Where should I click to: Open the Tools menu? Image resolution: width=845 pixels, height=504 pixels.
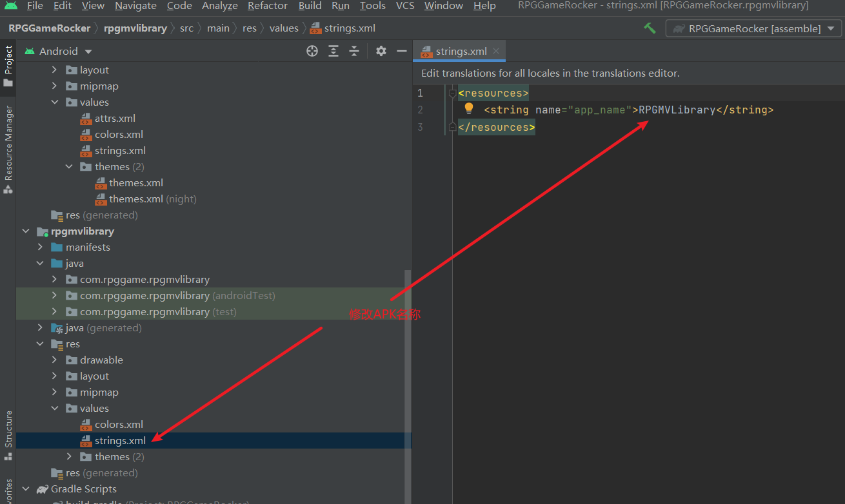click(372, 6)
